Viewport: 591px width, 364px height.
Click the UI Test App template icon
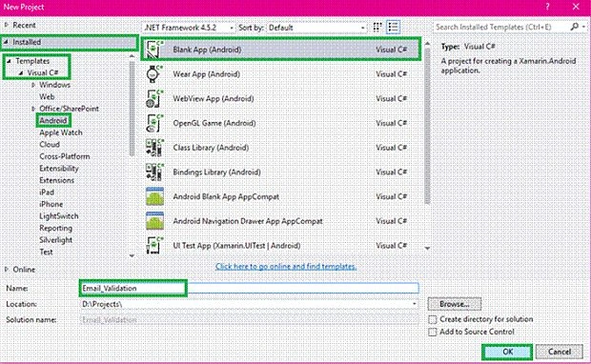(154, 245)
